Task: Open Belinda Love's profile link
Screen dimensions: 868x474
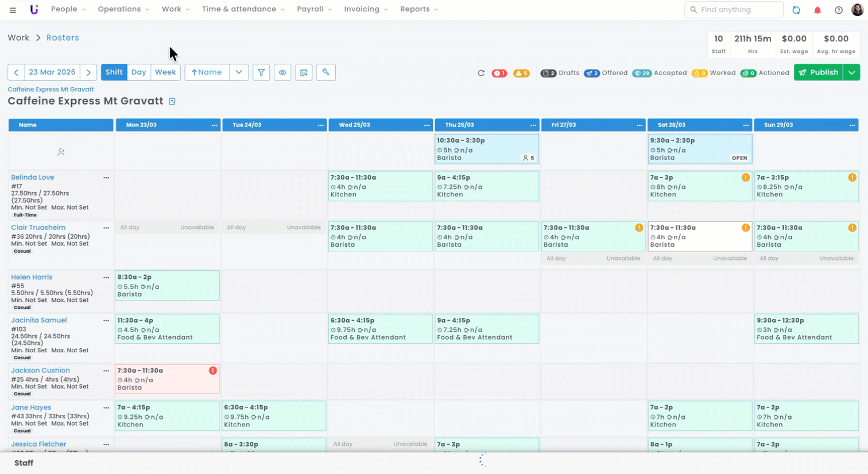Action: [x=33, y=177]
